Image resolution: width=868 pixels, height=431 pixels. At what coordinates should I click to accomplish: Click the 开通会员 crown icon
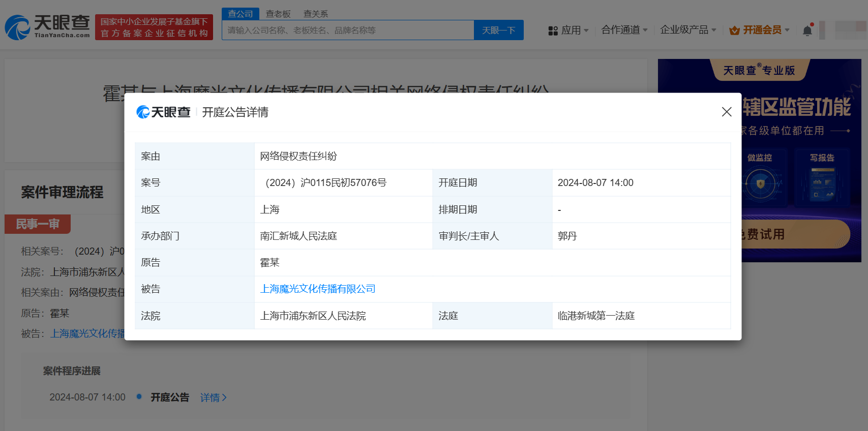734,30
